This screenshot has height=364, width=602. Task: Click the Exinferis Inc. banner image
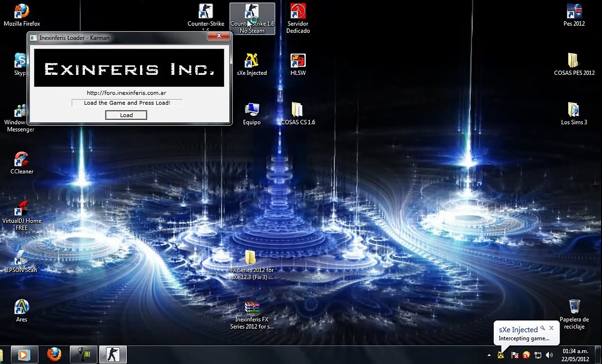(129, 68)
